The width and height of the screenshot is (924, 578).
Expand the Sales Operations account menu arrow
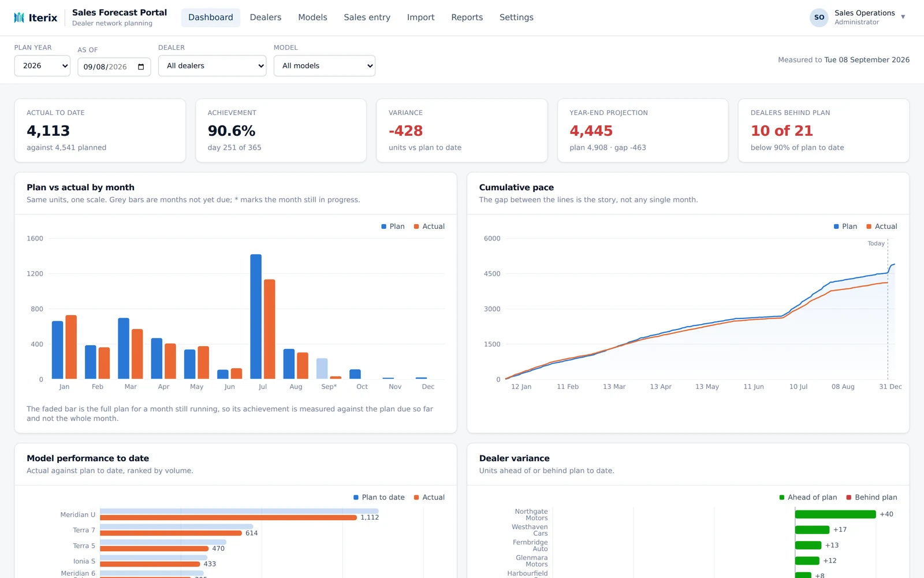pyautogui.click(x=903, y=17)
